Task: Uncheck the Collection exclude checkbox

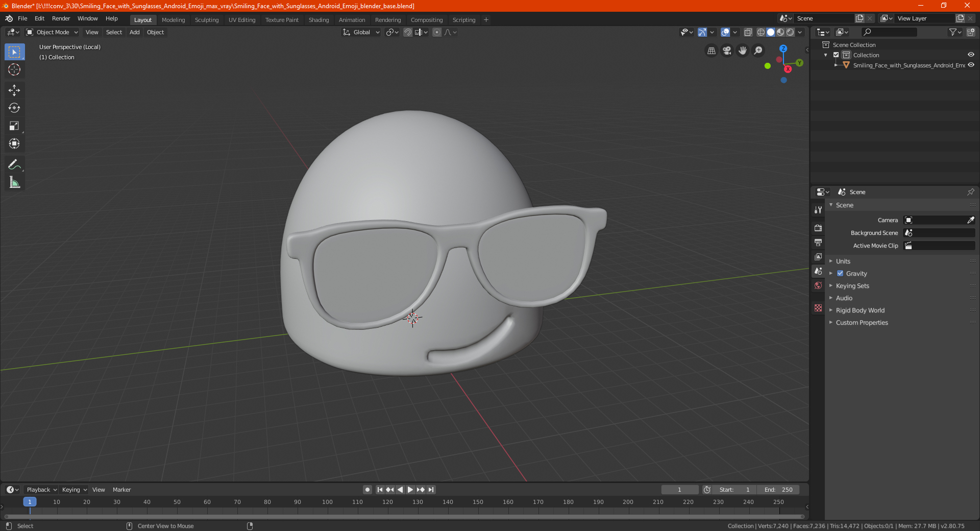Action: click(836, 55)
